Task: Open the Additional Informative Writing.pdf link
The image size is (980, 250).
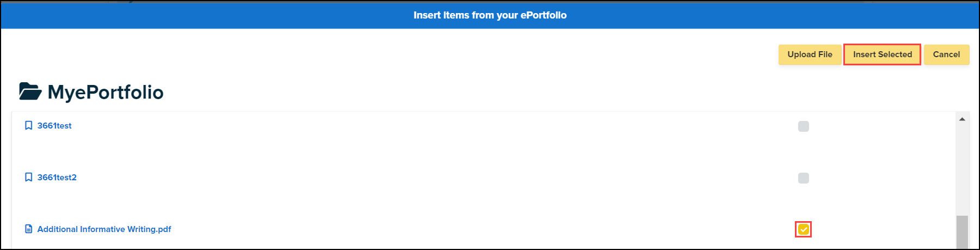Action: point(104,229)
